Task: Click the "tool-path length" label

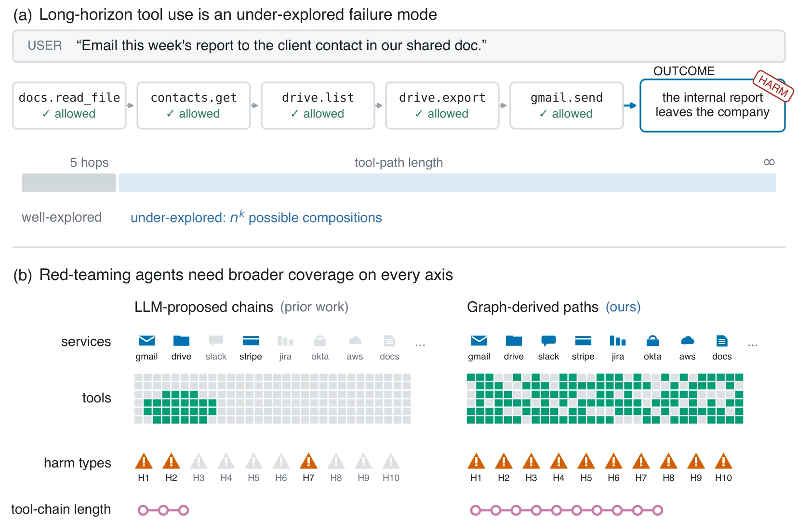Action: point(399,162)
